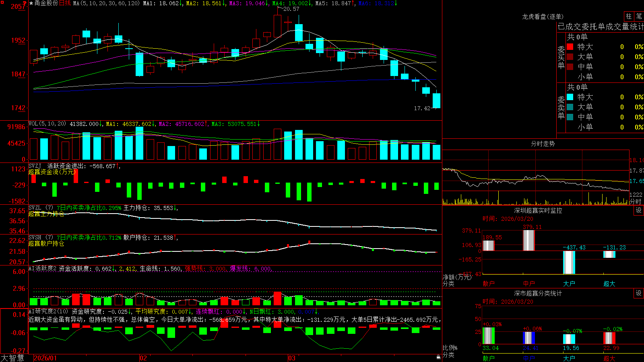The image size is (644, 362).
Task: Click the 03 month marker on timeline
Action: 292,358
